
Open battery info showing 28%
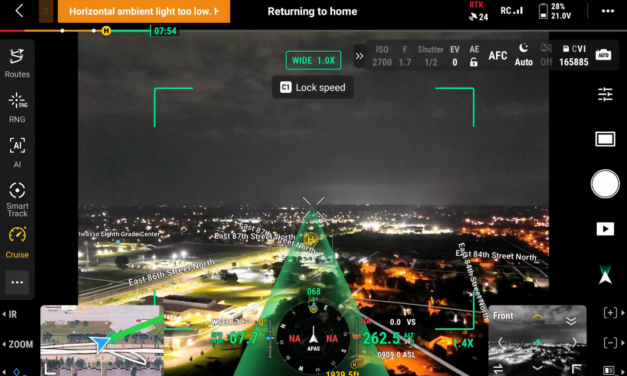pos(555,11)
